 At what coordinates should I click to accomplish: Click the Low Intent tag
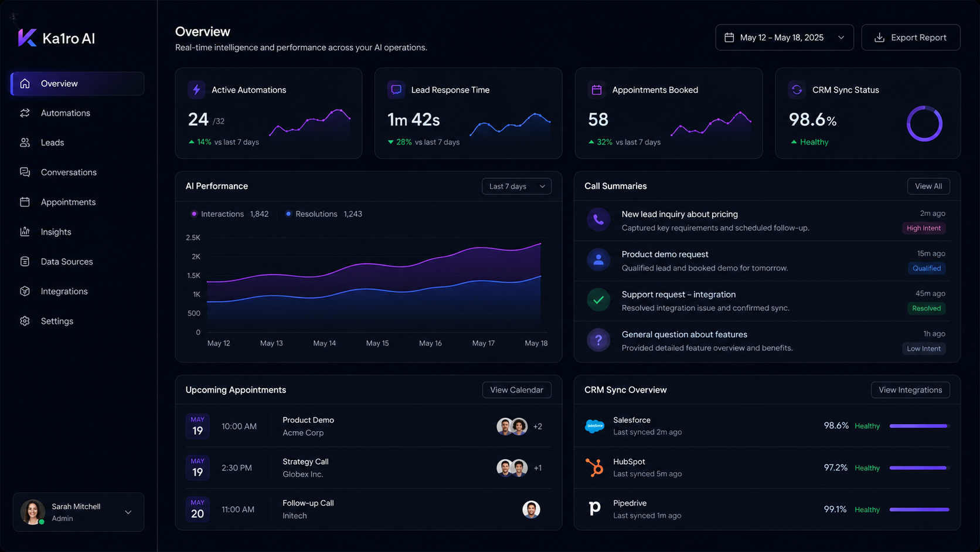923,348
